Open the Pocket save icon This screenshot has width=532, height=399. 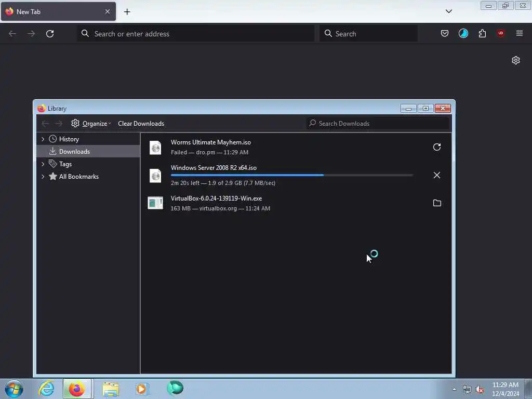tap(445, 33)
